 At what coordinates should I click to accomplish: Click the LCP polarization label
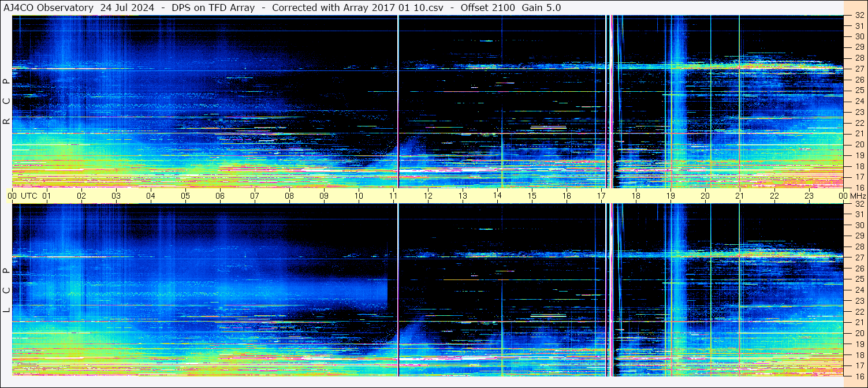pos(6,290)
